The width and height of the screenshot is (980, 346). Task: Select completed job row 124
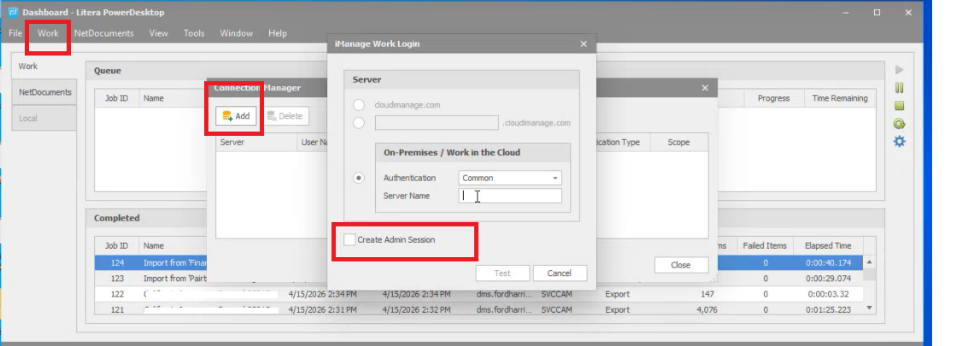[x=478, y=263]
